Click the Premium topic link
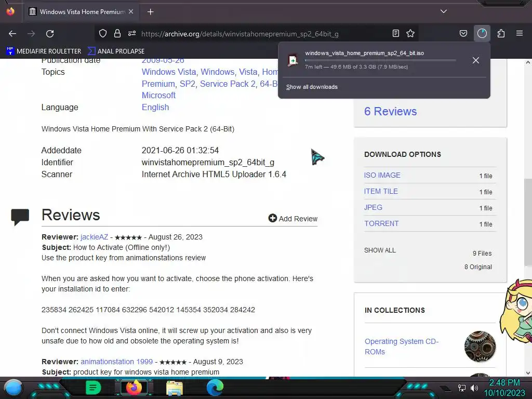532x399 pixels. (158, 84)
